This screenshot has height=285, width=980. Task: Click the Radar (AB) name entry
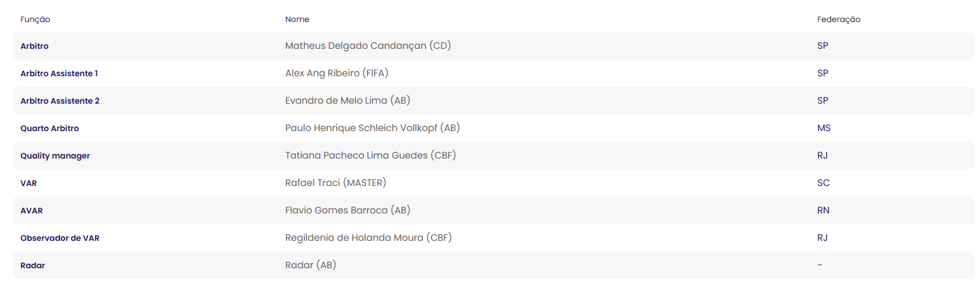(x=311, y=265)
